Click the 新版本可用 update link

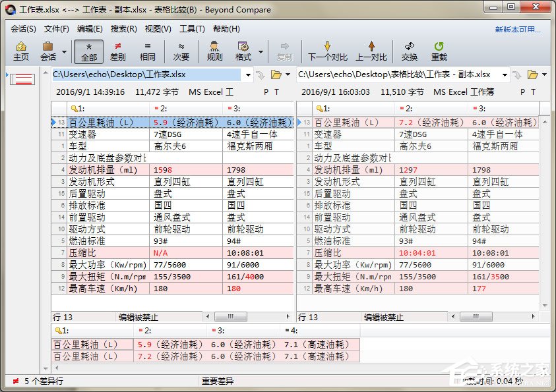coord(518,29)
